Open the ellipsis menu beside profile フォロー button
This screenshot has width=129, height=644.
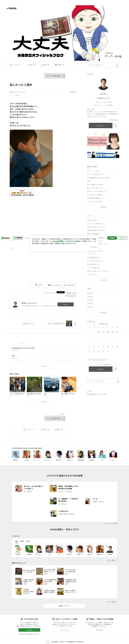point(115,125)
